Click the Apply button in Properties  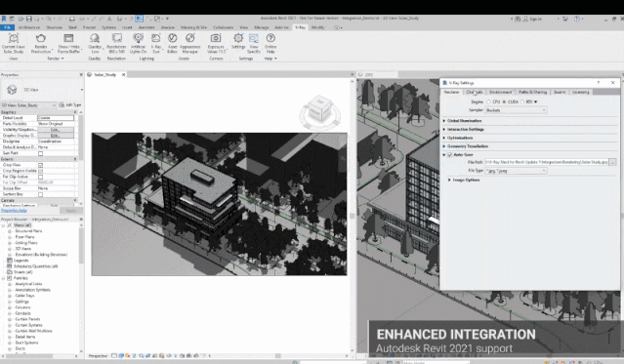(x=71, y=211)
